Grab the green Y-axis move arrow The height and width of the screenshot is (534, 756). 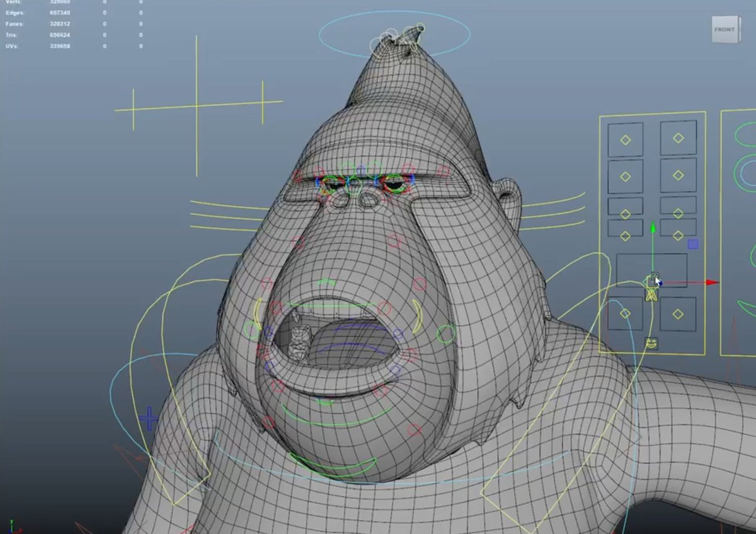pos(653,227)
